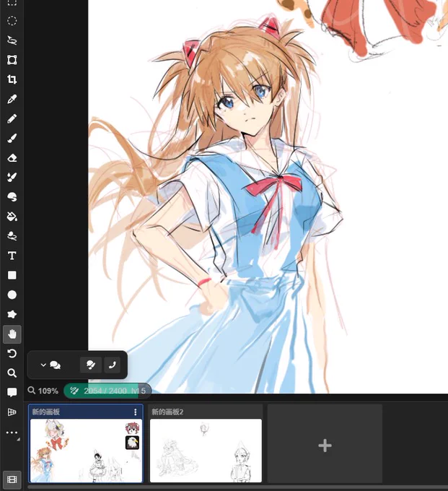Select the ellipse selection tool
Screen dimensions: 448x491
click(12, 21)
